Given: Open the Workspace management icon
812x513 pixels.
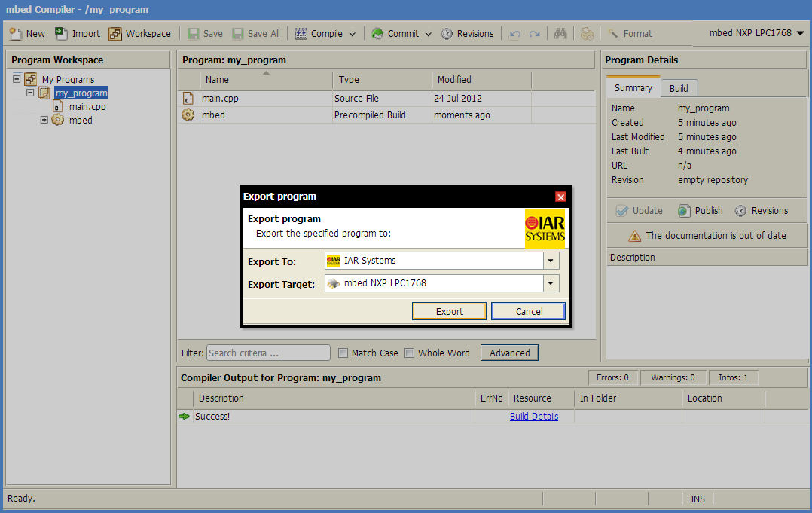Looking at the screenshot, I should coord(115,33).
